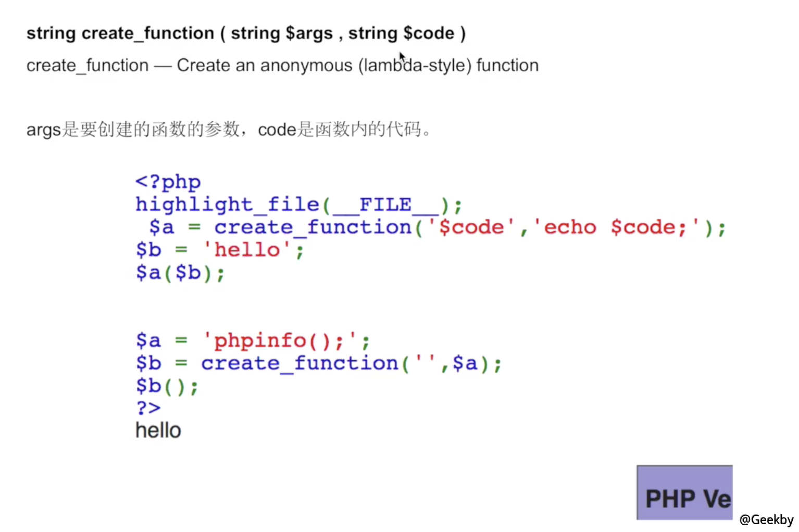
Task: Click the Chinese args explanation sentence
Action: click(x=229, y=129)
